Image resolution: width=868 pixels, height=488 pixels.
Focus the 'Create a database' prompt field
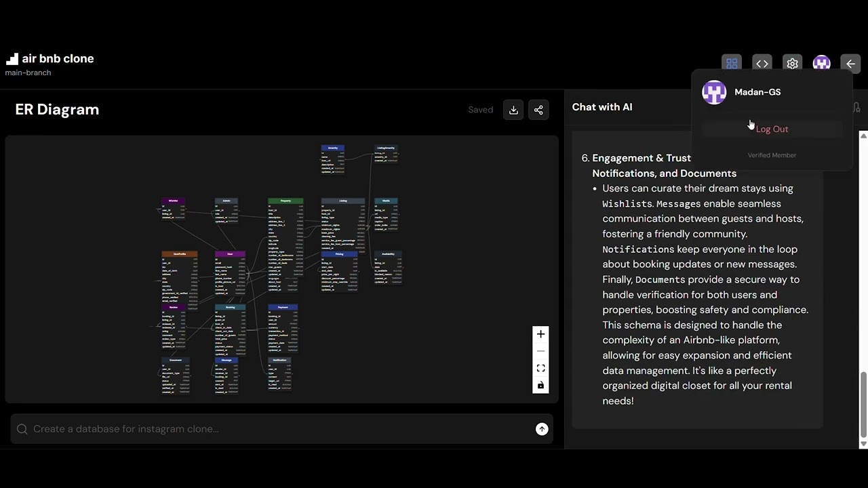pos(281,429)
